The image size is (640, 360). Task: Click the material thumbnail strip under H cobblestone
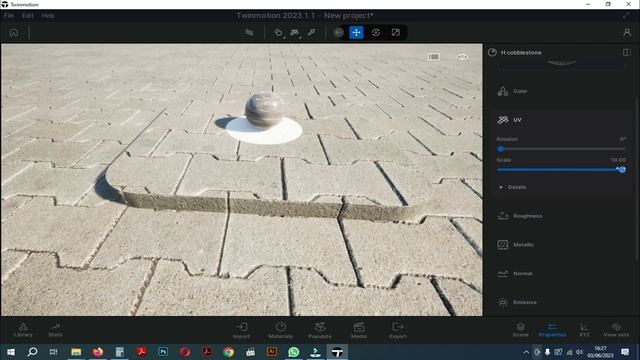coord(561,64)
